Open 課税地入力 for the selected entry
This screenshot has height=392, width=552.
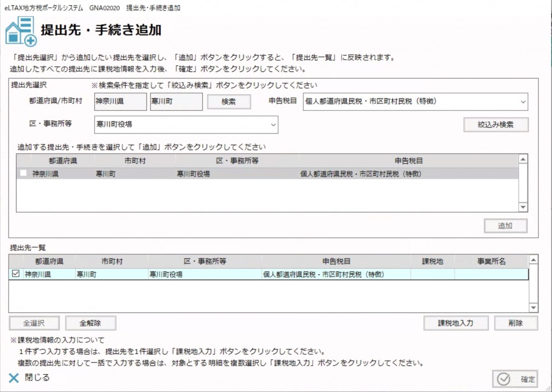click(x=456, y=323)
